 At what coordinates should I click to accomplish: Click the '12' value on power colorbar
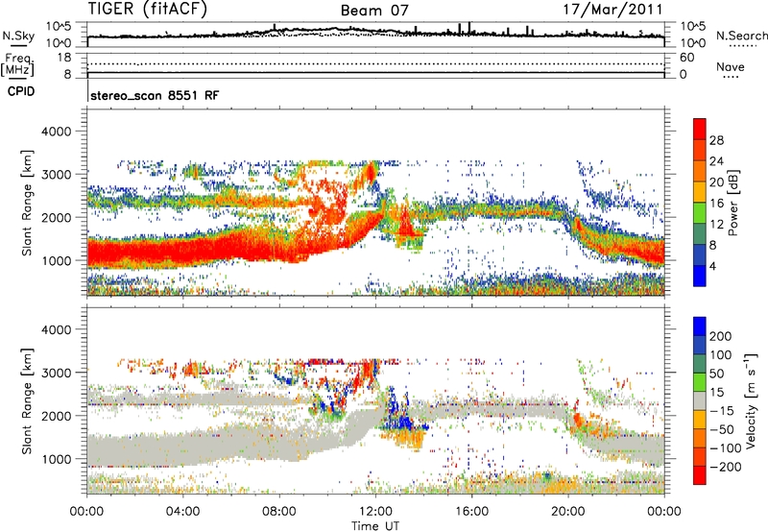(716, 225)
